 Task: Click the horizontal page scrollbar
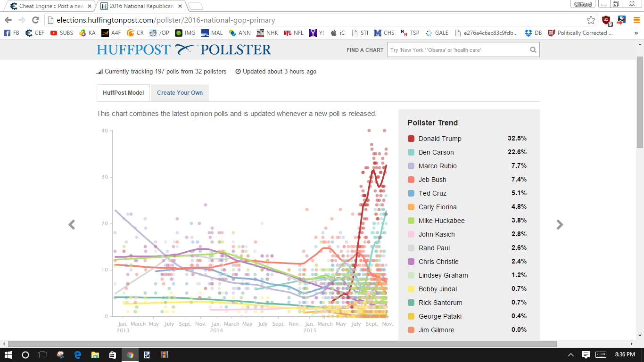[x=282, y=344]
